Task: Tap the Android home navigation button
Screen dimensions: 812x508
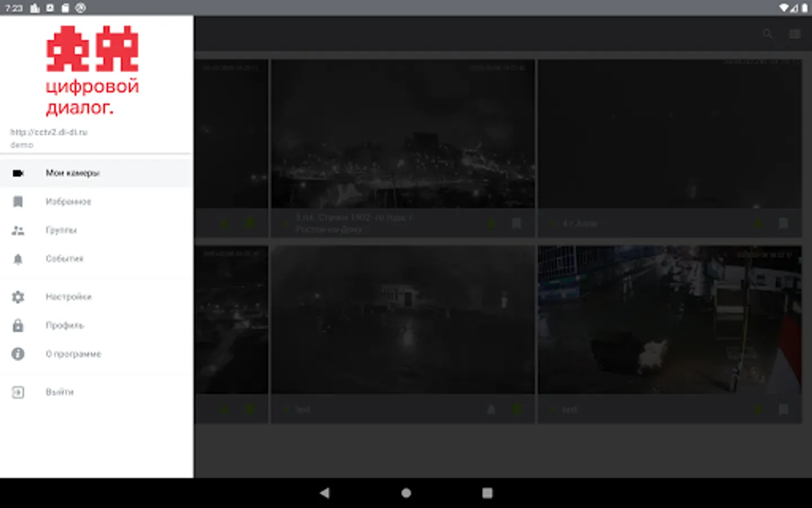Action: pos(406,493)
